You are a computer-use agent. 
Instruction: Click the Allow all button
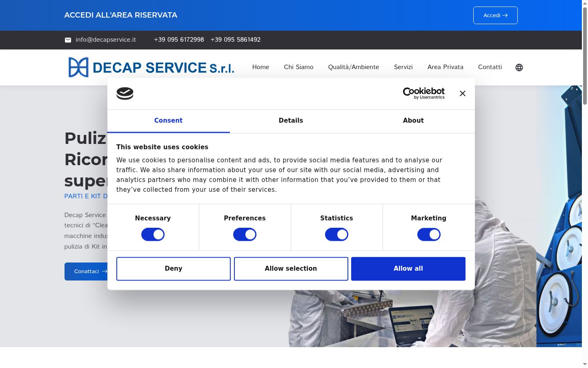click(x=408, y=269)
